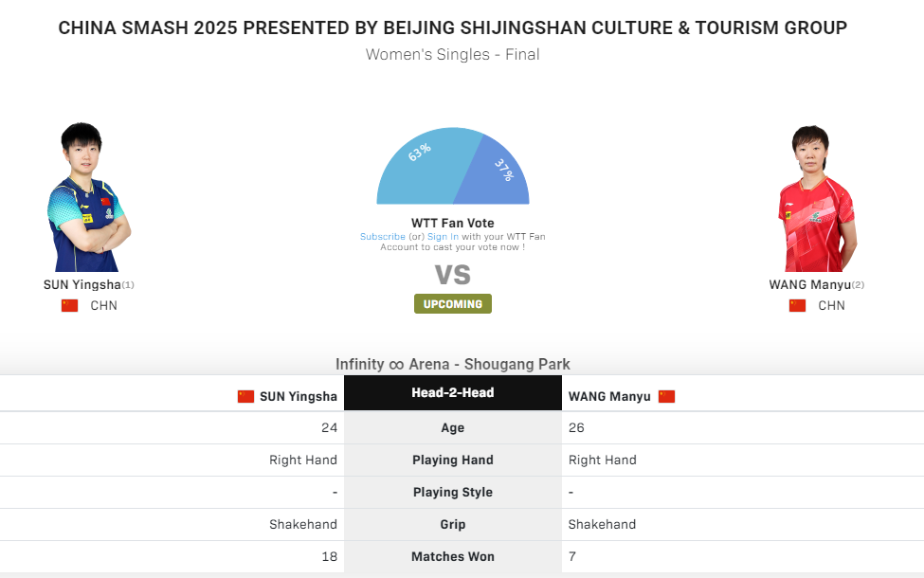Click the Infinity Arena - Shougang Park venue text
This screenshot has height=578, width=924.
point(453,364)
